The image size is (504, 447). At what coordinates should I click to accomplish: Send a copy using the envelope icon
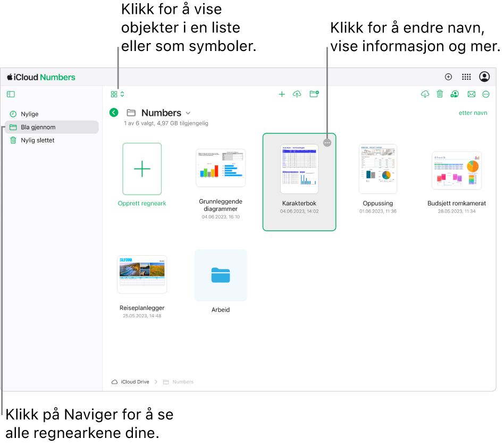[x=471, y=94]
